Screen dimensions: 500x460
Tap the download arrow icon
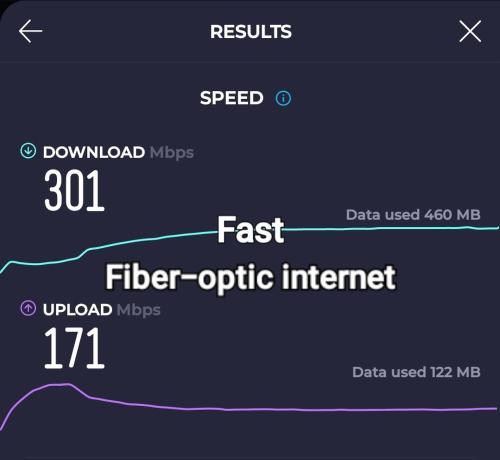(x=28, y=151)
